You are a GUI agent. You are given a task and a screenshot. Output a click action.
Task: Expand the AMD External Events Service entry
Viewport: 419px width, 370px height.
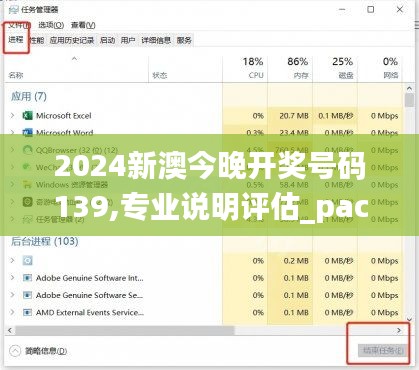[x=12, y=312]
